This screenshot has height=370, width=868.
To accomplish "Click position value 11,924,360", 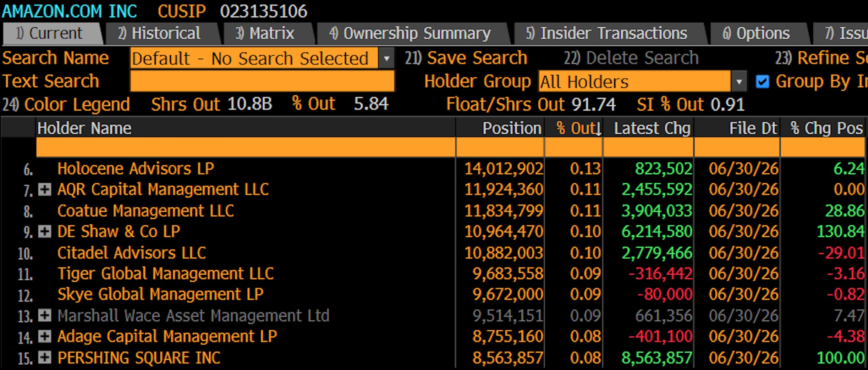I will click(504, 190).
